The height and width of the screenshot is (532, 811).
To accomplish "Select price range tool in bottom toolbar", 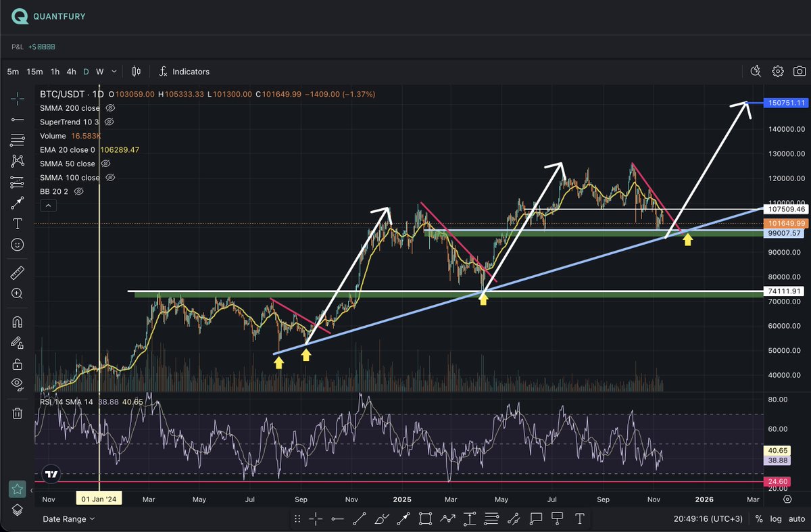I will pyautogui.click(x=470, y=518).
